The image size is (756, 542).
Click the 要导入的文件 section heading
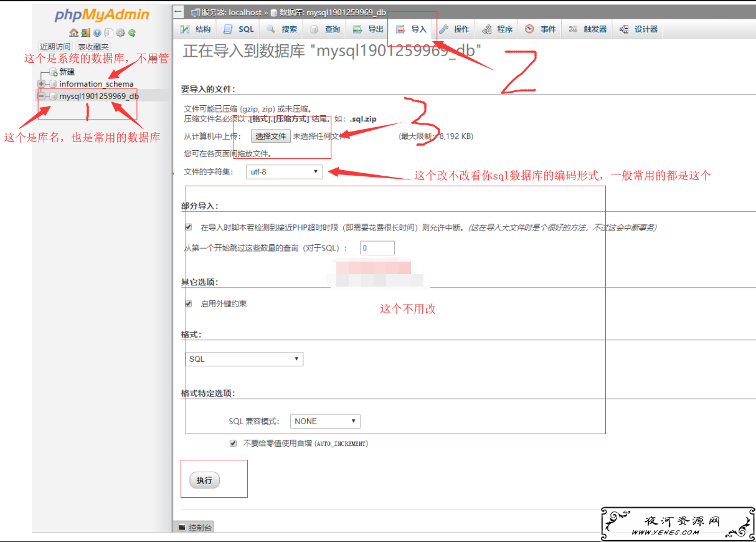(208, 88)
